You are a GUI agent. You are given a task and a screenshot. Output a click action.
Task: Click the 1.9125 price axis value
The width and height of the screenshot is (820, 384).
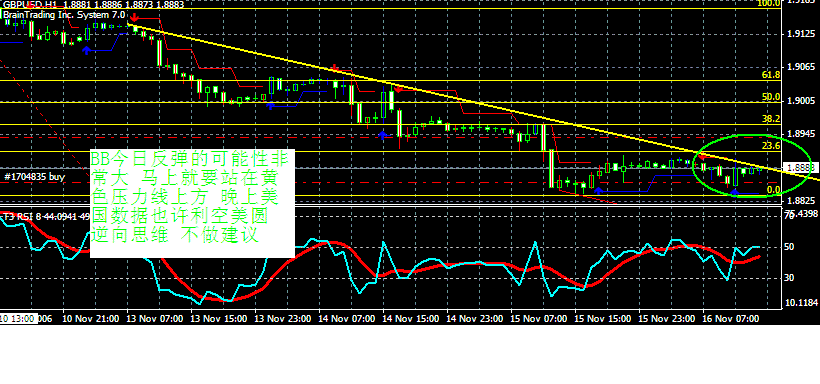tap(801, 35)
